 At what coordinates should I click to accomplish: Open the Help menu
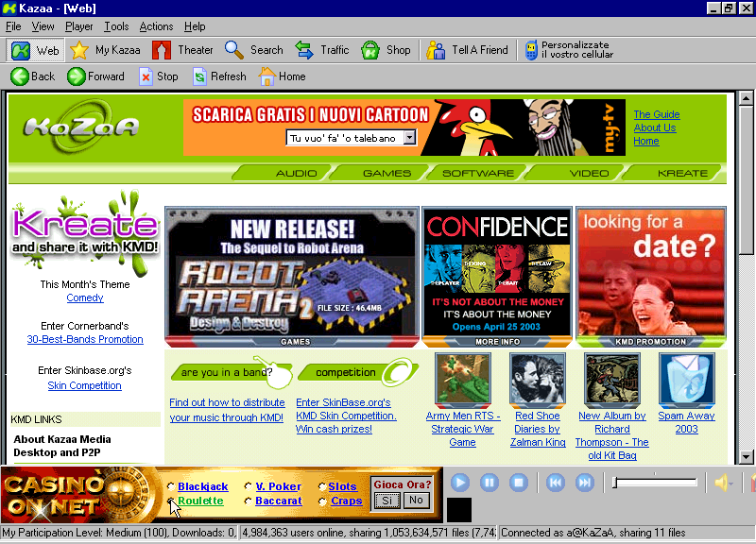(x=195, y=26)
